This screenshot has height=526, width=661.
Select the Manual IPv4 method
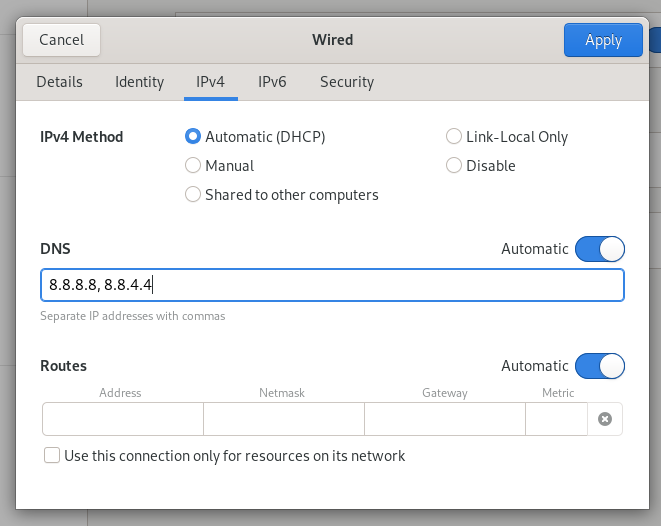[x=220, y=166]
